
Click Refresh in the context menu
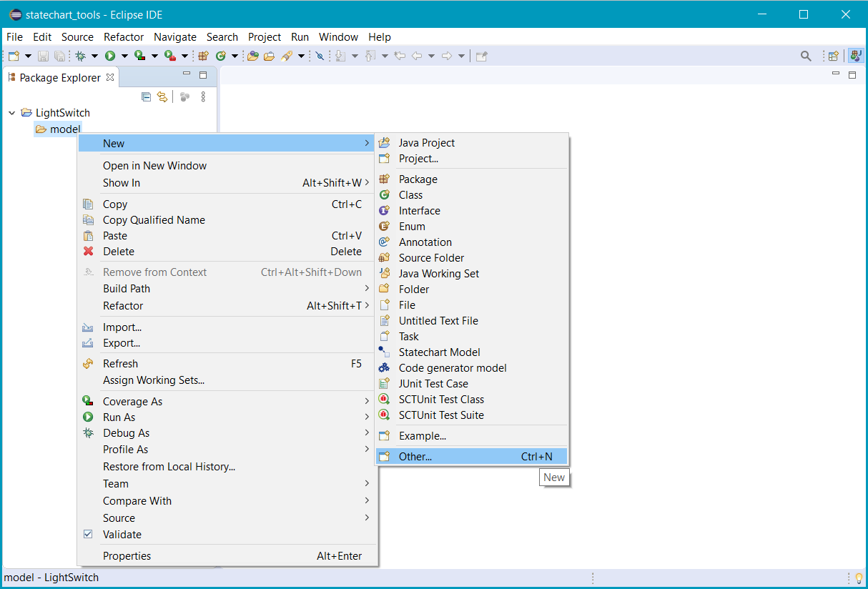click(227, 364)
